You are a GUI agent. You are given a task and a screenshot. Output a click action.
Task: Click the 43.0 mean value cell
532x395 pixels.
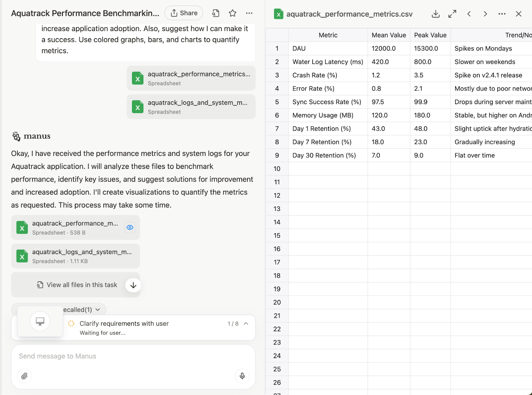tap(389, 129)
